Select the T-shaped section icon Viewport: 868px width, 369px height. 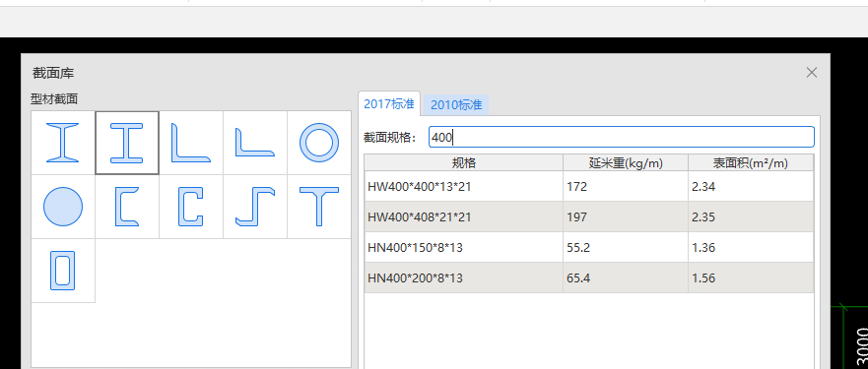tap(319, 207)
